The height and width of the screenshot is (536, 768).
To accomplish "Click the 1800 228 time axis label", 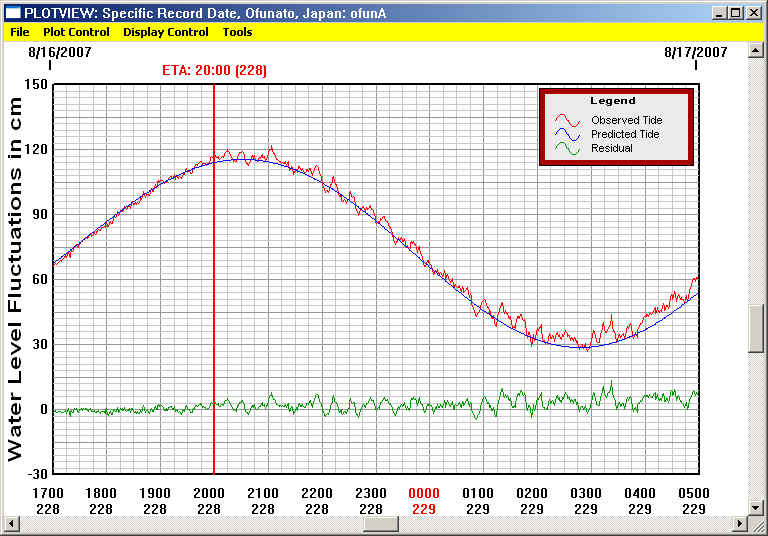I will [101, 501].
